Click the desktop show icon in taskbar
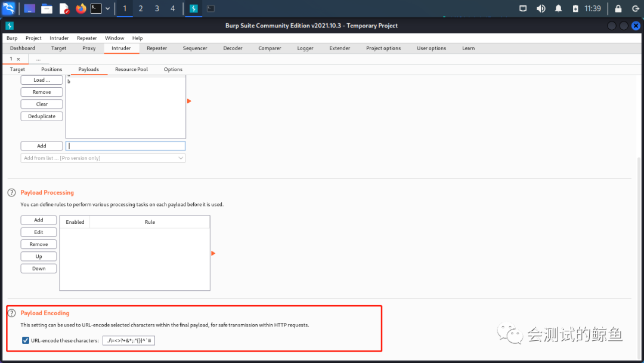 30,8
